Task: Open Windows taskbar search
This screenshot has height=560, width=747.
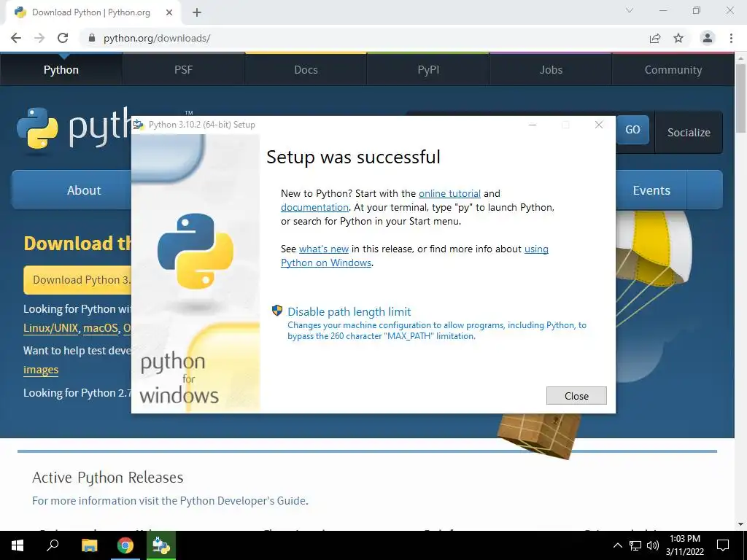Action: coord(53,545)
